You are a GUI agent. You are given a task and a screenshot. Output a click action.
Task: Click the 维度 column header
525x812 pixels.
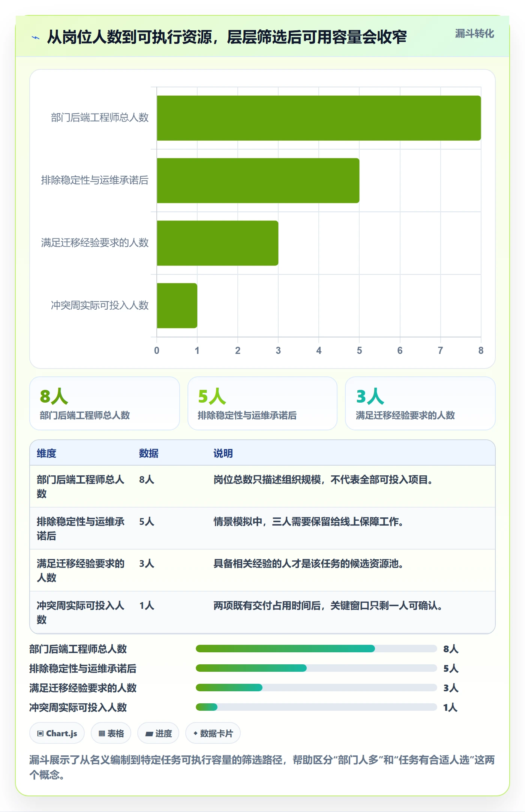pos(46,453)
